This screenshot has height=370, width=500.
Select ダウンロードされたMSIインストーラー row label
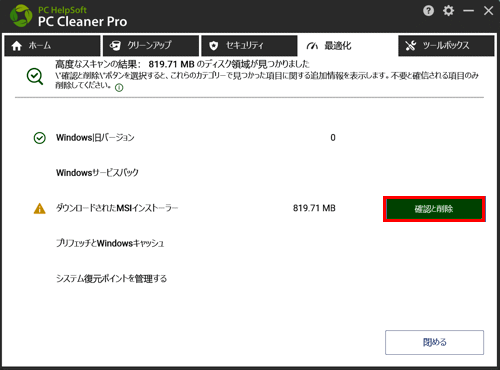tap(117, 208)
